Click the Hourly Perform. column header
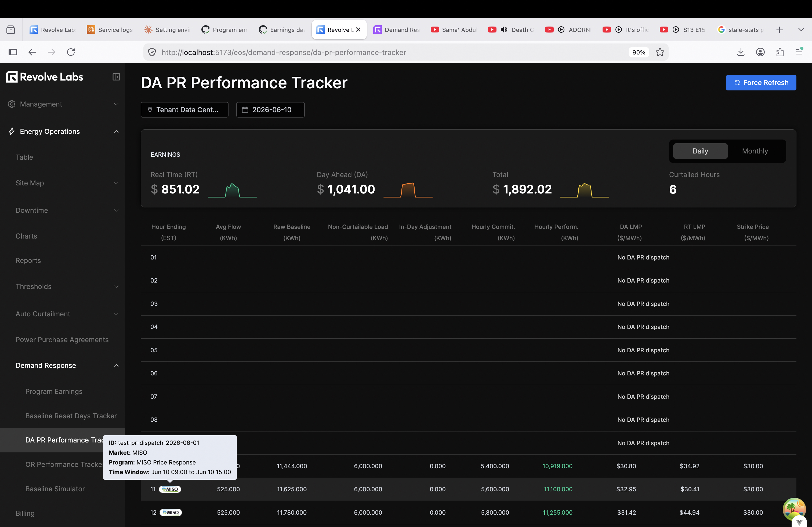This screenshot has width=812, height=527. tap(556, 232)
